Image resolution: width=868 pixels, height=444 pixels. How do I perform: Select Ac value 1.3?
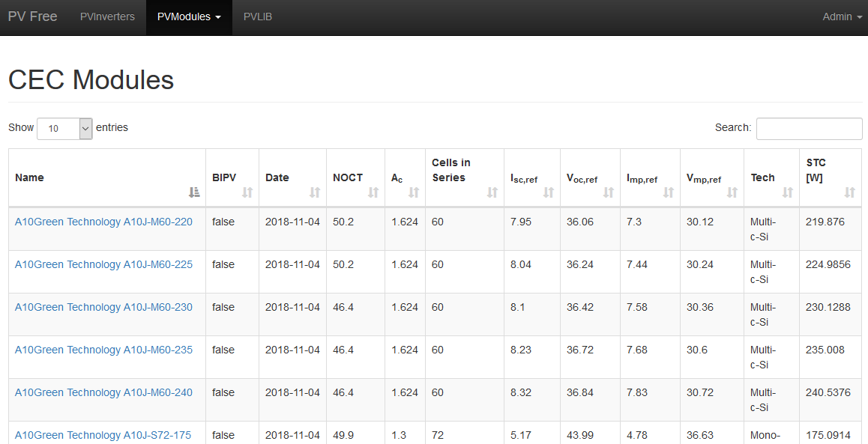[x=399, y=435]
